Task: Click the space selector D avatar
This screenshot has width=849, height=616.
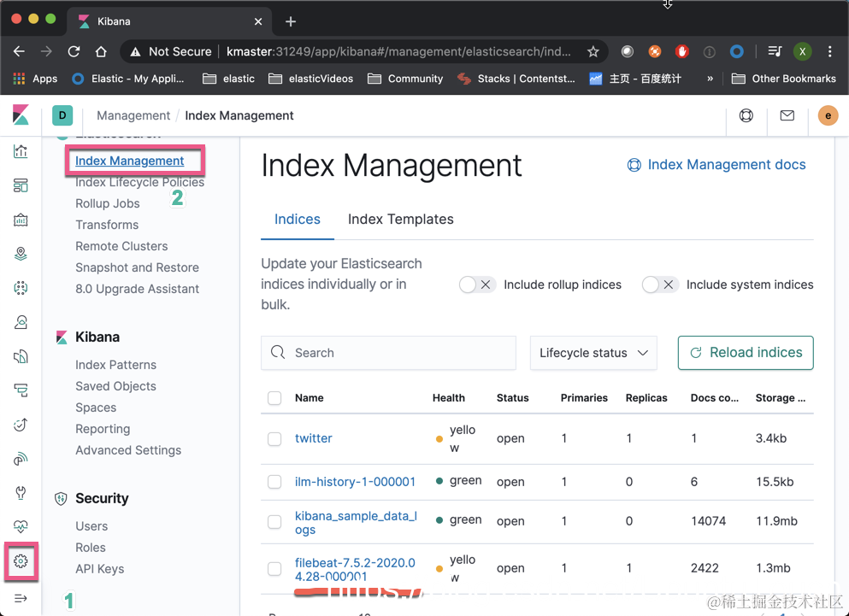Action: 62,115
